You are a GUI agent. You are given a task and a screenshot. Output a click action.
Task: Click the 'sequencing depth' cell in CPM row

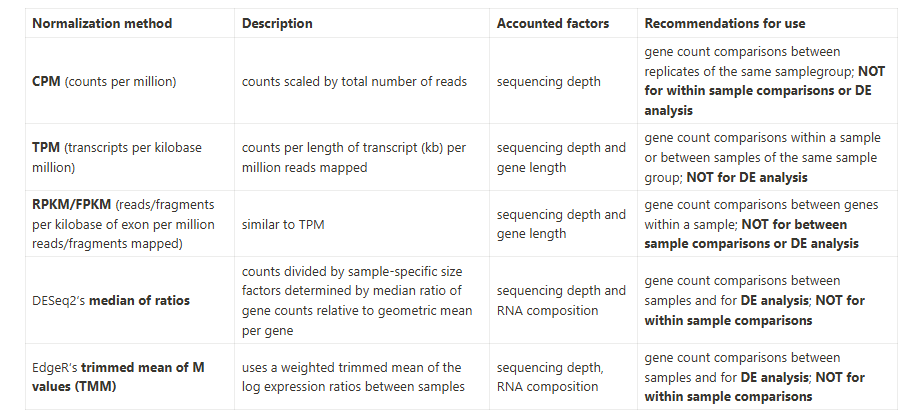pyautogui.click(x=549, y=81)
